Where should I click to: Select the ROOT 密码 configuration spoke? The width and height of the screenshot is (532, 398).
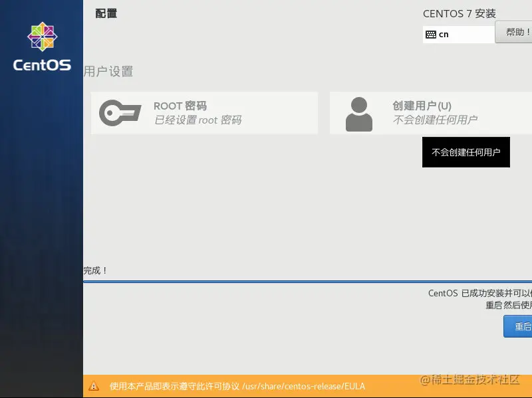204,112
